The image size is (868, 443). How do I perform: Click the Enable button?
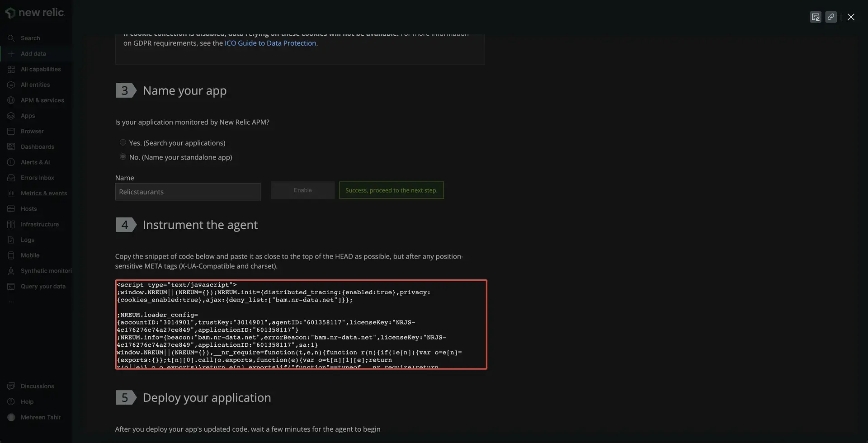coord(302,190)
